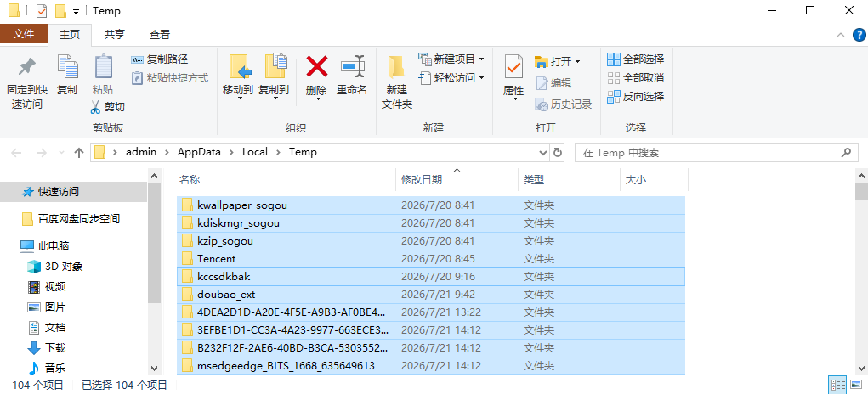Click the Help question mark icon

click(x=859, y=35)
